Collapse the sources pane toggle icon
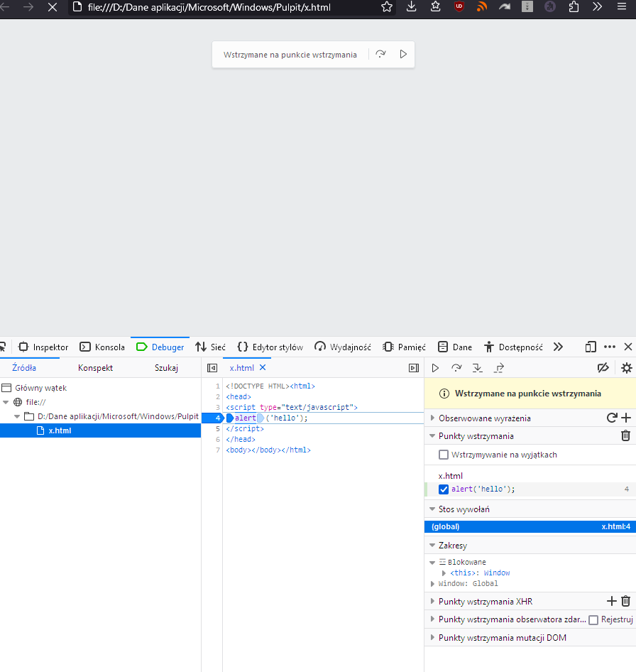Image resolution: width=636 pixels, height=672 pixels. pos(212,368)
